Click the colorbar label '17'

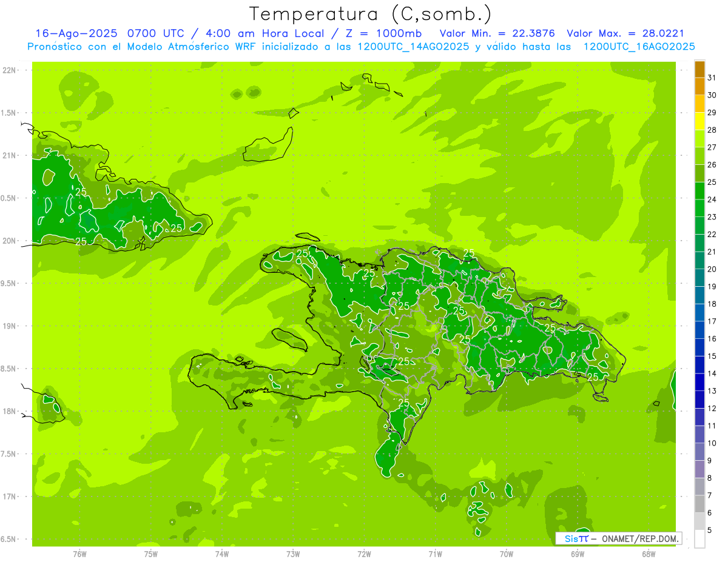712,321
